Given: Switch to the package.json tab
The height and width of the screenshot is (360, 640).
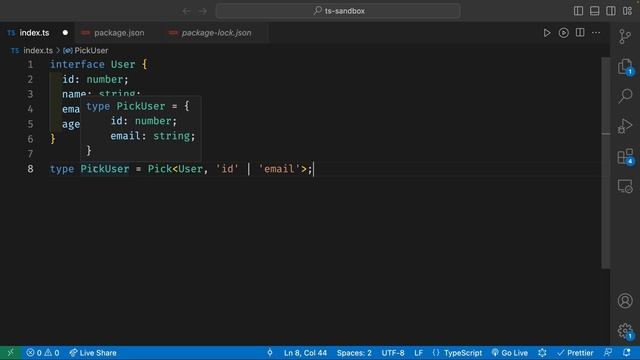Looking at the screenshot, I should coord(119,33).
